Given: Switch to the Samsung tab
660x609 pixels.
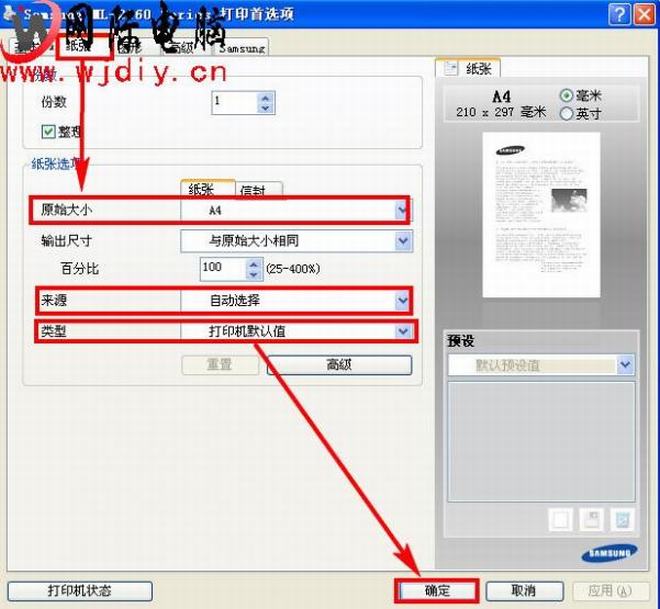Looking at the screenshot, I should coord(242,47).
